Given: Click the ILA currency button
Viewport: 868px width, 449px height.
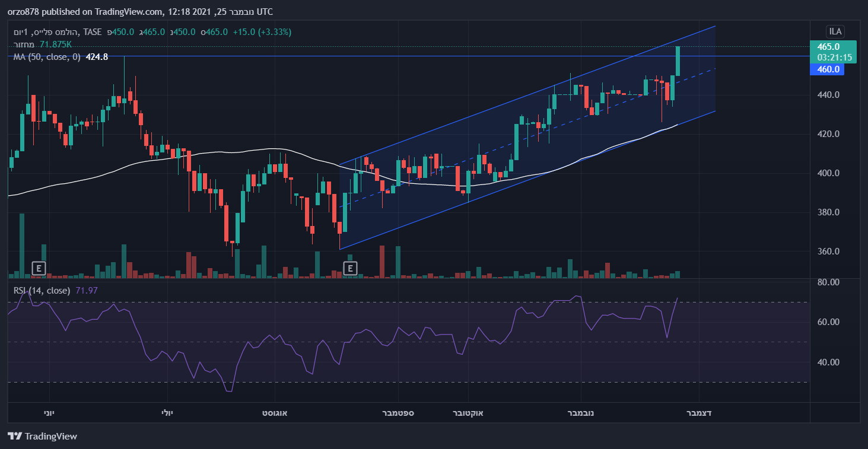Looking at the screenshot, I should tap(835, 31).
